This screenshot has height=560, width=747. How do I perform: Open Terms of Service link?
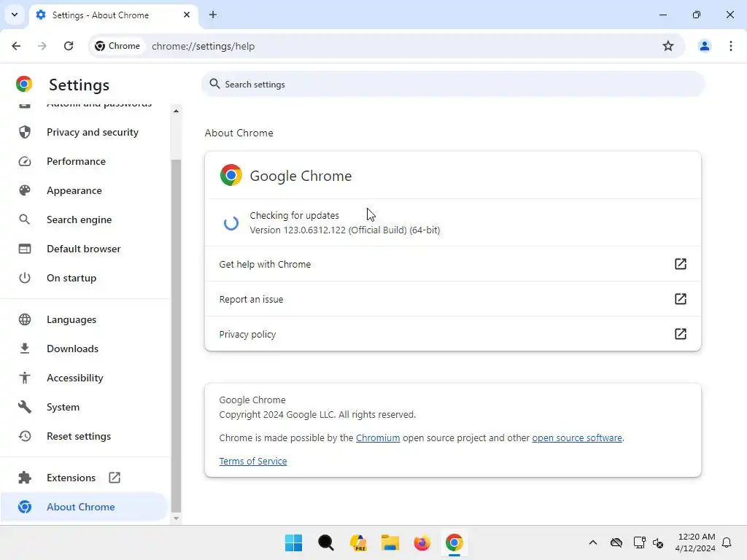click(253, 461)
